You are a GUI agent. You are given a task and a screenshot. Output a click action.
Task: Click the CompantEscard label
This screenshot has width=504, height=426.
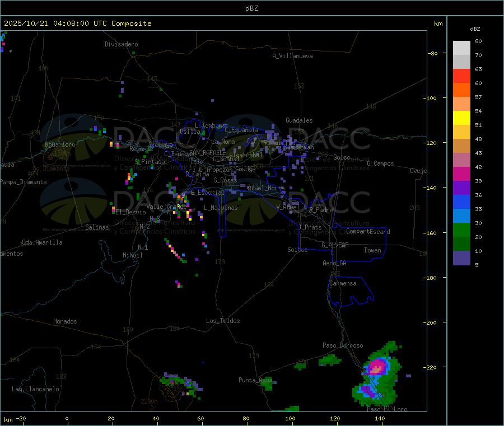[368, 232]
